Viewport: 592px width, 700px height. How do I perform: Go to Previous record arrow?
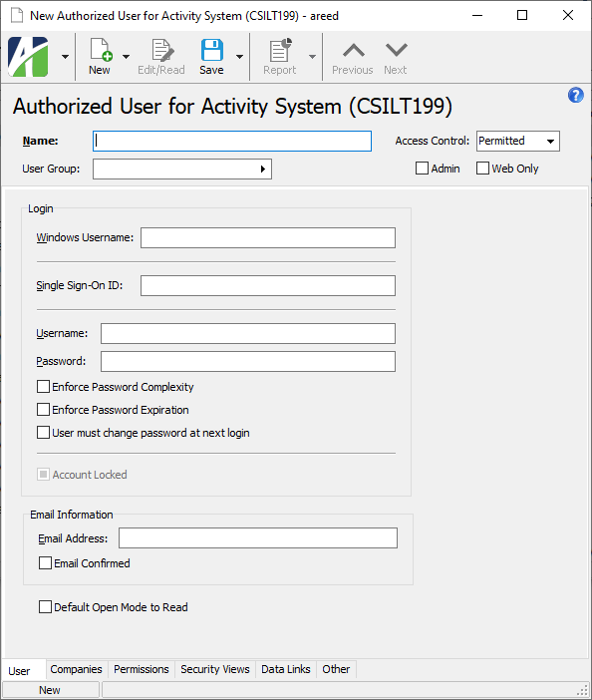coord(354,50)
